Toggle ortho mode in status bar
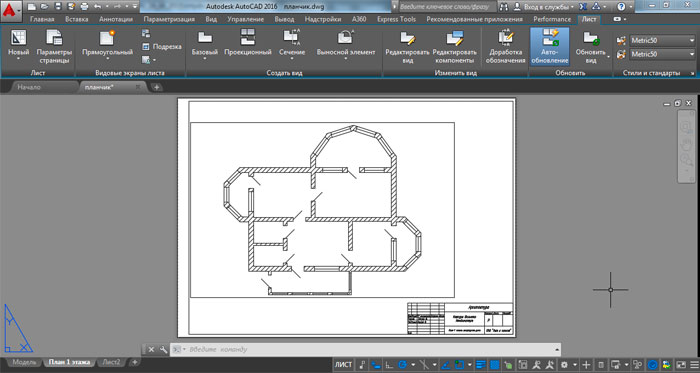Image resolution: width=700 pixels, height=373 pixels. (389, 365)
